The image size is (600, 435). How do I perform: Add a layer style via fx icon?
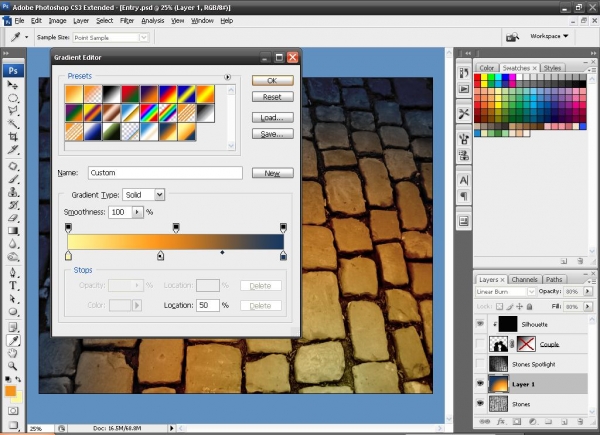tap(501, 422)
